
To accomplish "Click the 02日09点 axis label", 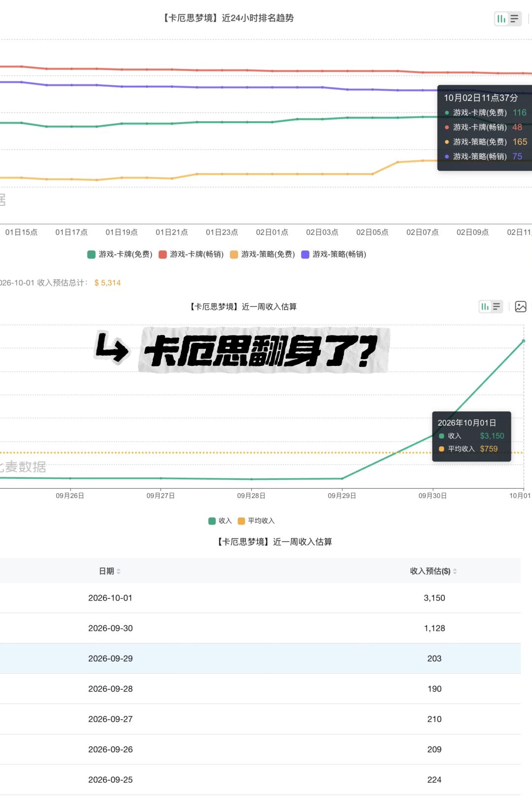I will (473, 232).
